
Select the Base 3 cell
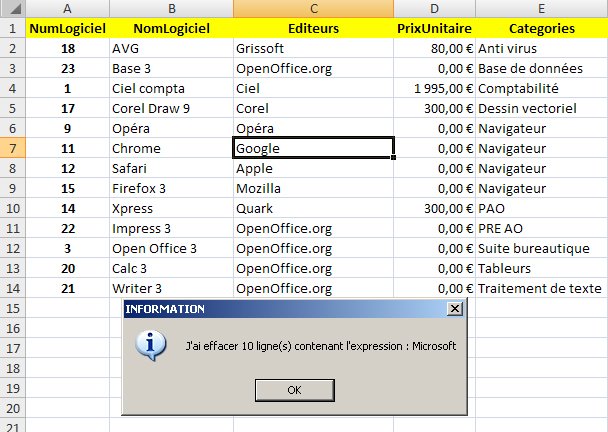pyautogui.click(x=171, y=68)
